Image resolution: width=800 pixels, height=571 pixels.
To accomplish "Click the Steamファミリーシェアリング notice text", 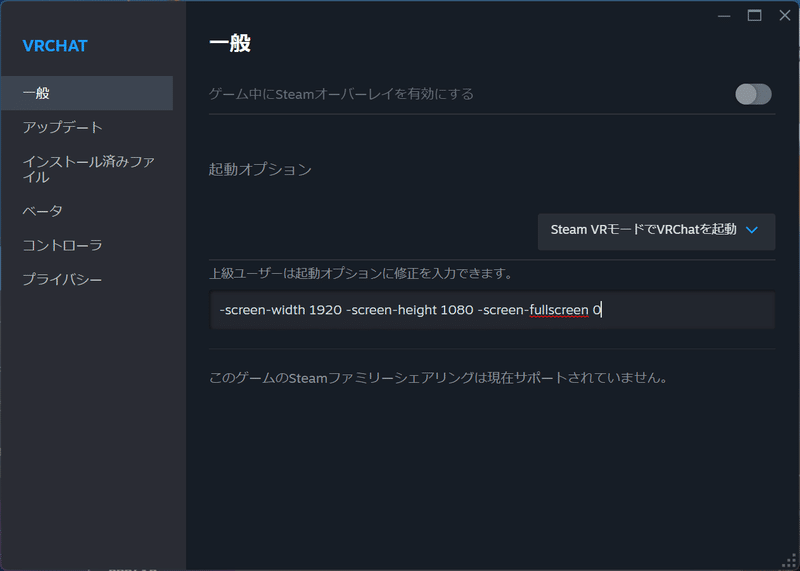I will [439, 378].
